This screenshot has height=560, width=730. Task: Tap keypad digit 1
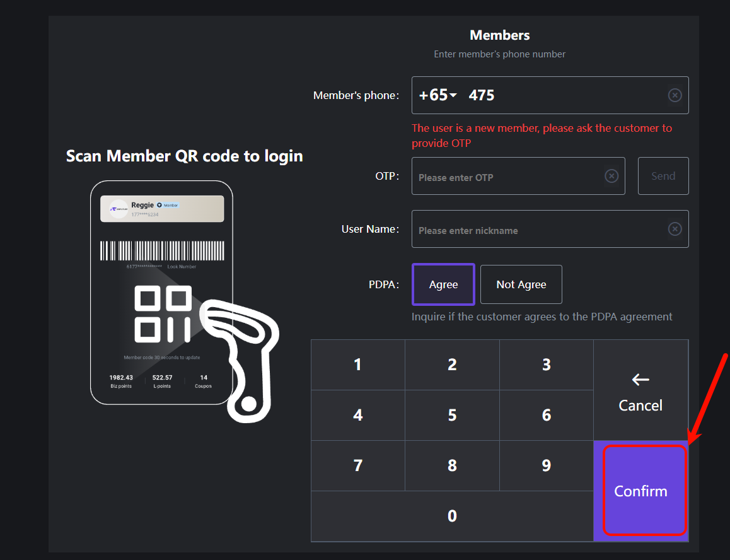click(357, 365)
